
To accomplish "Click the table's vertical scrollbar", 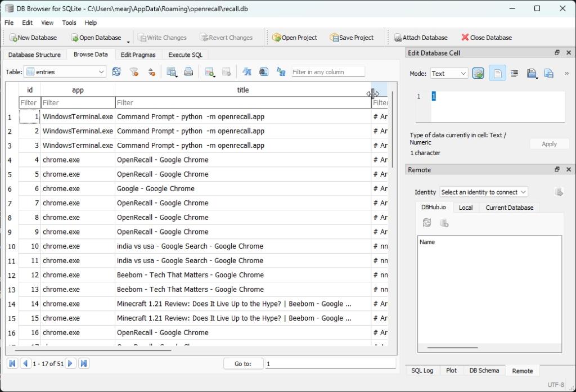I will point(392,129).
